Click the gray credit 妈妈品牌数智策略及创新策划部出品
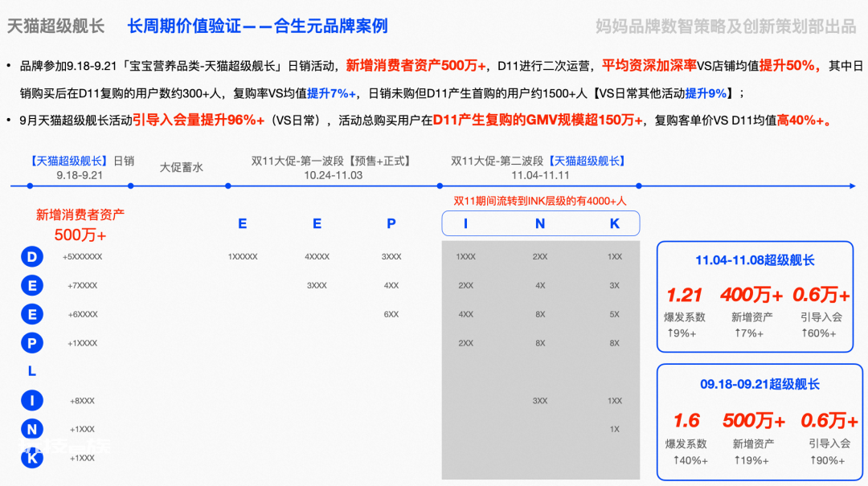Viewport: 868px width, 486px height. (x=726, y=26)
